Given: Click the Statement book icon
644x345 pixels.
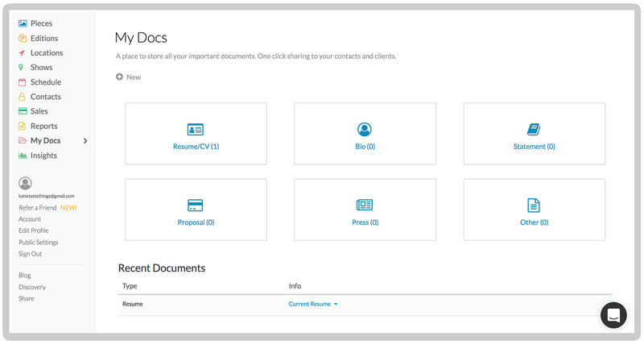Looking at the screenshot, I should coord(534,130).
